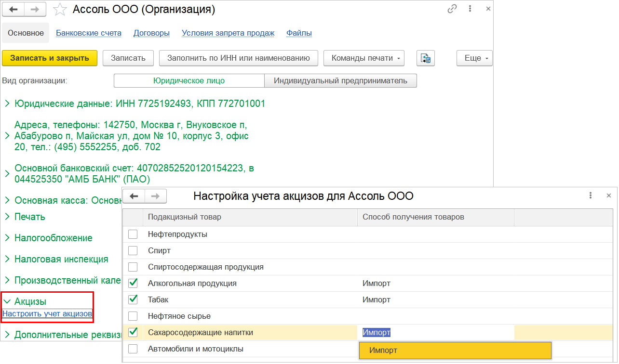Click the Настроить учет акцизов link
The image size is (619, 364).
47,314
